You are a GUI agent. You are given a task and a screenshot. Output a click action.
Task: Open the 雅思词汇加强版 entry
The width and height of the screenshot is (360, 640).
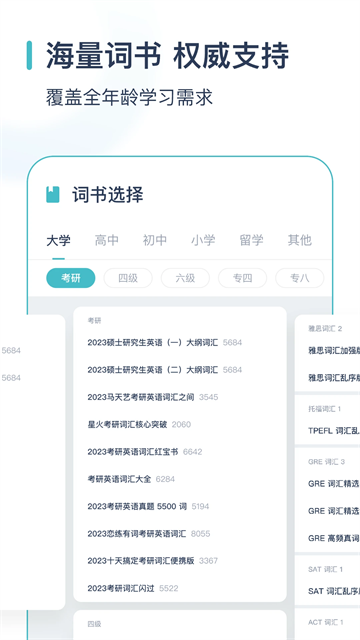[334, 350]
